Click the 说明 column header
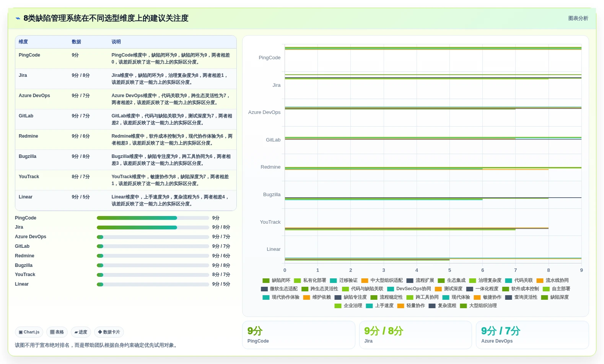The image size is (604, 364). 116,42
